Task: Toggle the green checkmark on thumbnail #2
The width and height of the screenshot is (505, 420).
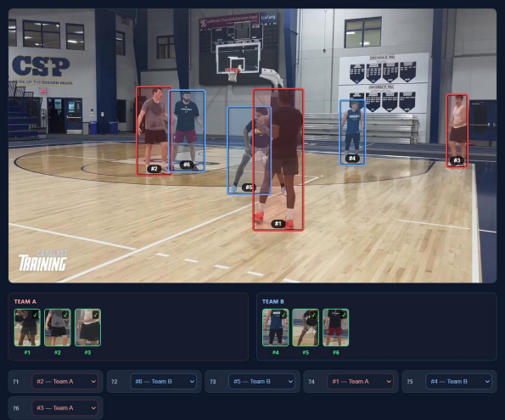Action: click(x=65, y=315)
